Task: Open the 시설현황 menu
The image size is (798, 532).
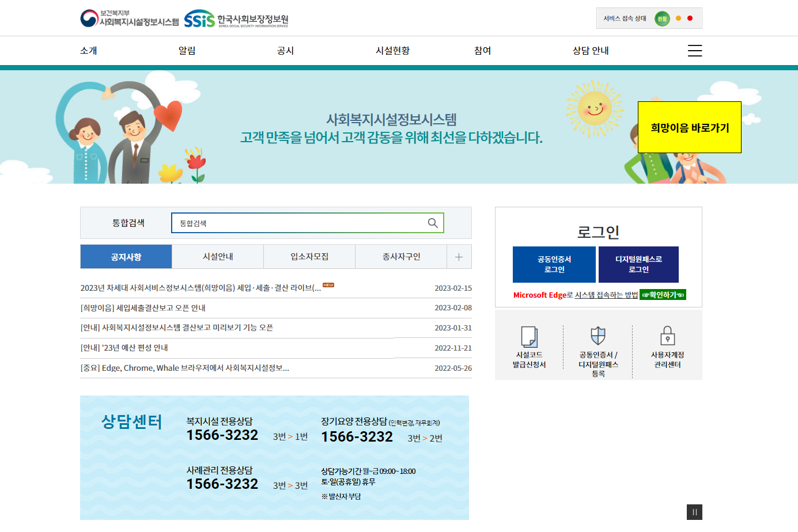Action: [x=392, y=51]
